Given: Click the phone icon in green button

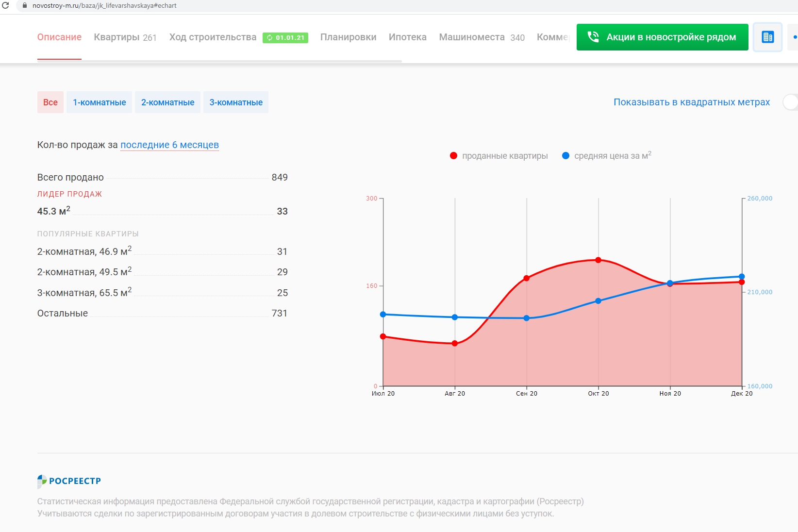Looking at the screenshot, I should click(593, 37).
